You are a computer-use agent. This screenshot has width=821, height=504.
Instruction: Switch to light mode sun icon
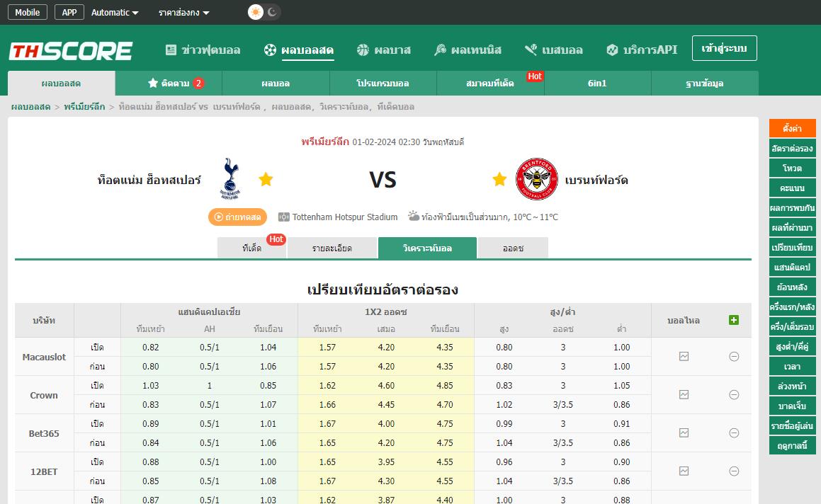pyautogui.click(x=256, y=12)
